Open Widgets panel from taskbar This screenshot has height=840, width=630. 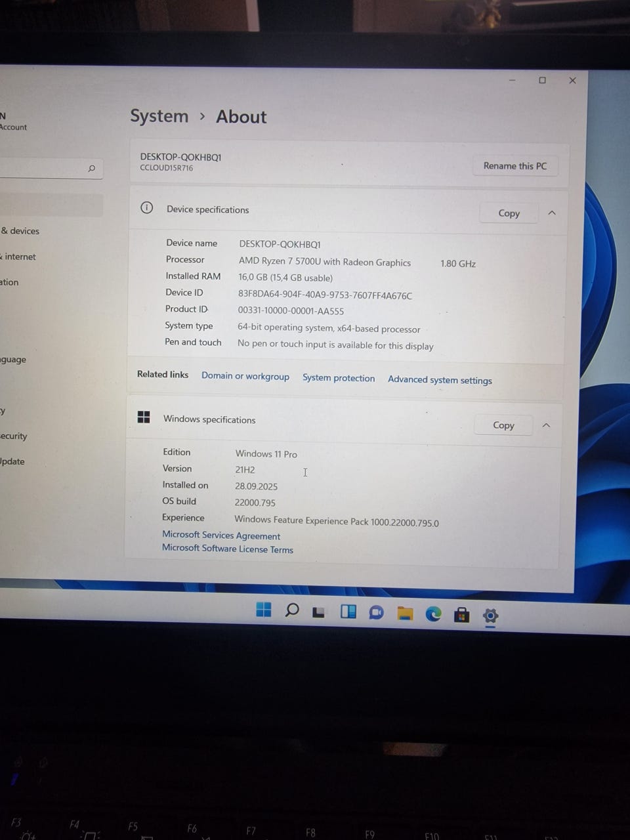tap(348, 612)
